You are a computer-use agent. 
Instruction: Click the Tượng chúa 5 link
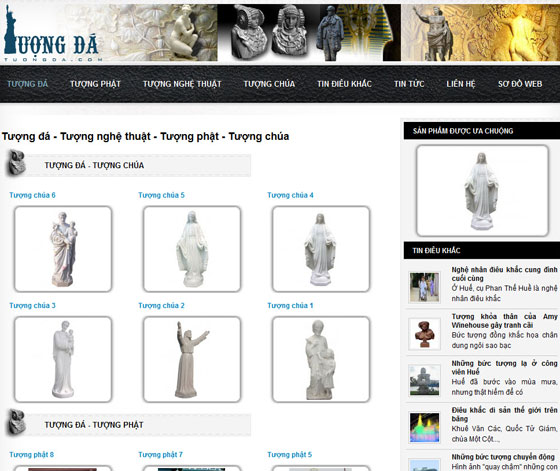pyautogui.click(x=161, y=195)
